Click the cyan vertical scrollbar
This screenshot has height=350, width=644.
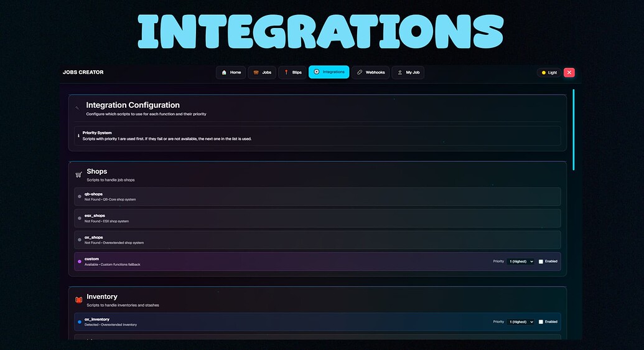573,130
